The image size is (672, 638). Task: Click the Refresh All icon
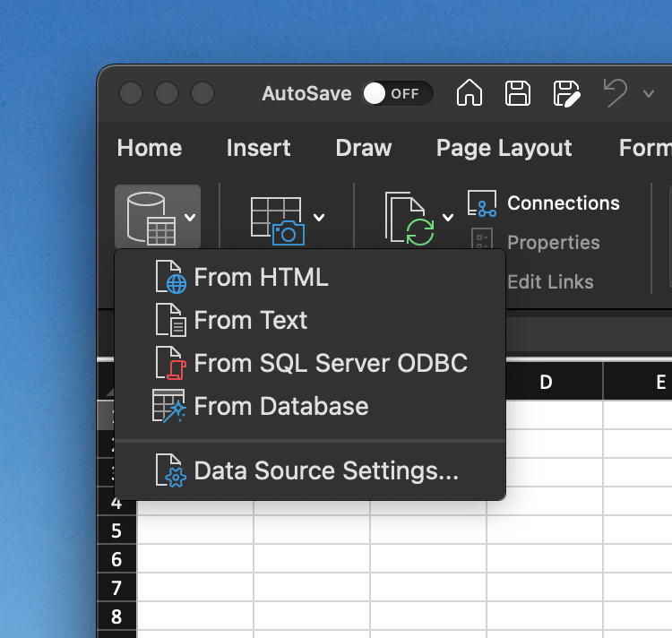coord(409,219)
